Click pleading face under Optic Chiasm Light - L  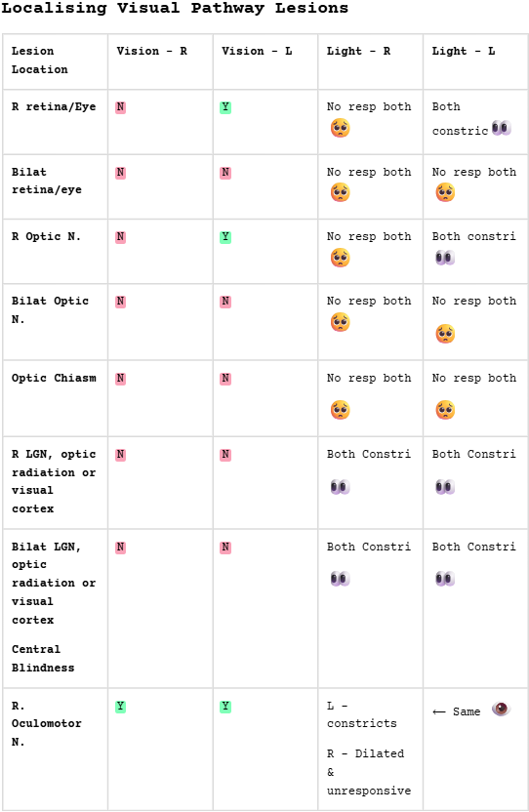point(445,410)
